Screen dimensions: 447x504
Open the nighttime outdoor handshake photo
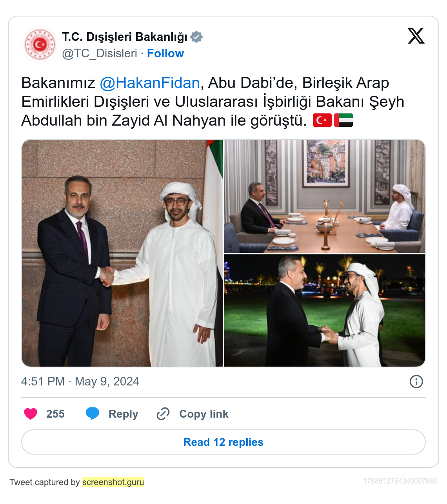click(325, 310)
